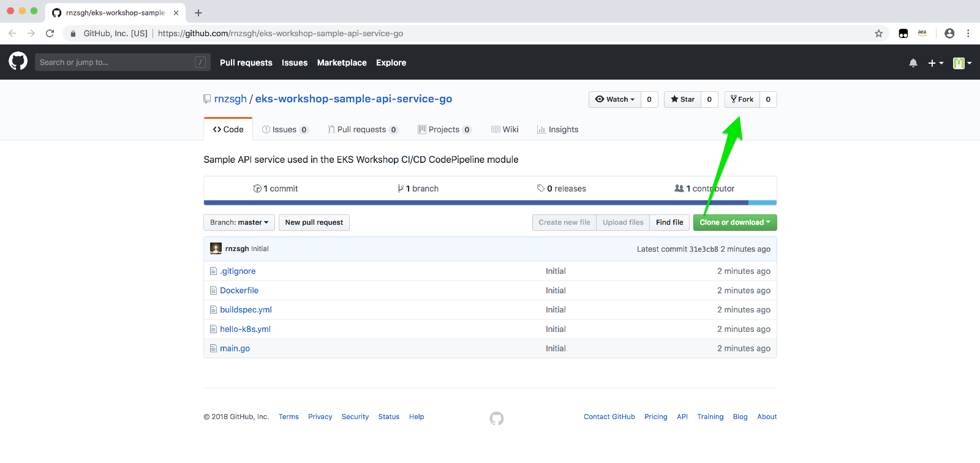Open the eks-workshop-sample-api-service-go repo link
This screenshot has height=463, width=980.
click(353, 99)
